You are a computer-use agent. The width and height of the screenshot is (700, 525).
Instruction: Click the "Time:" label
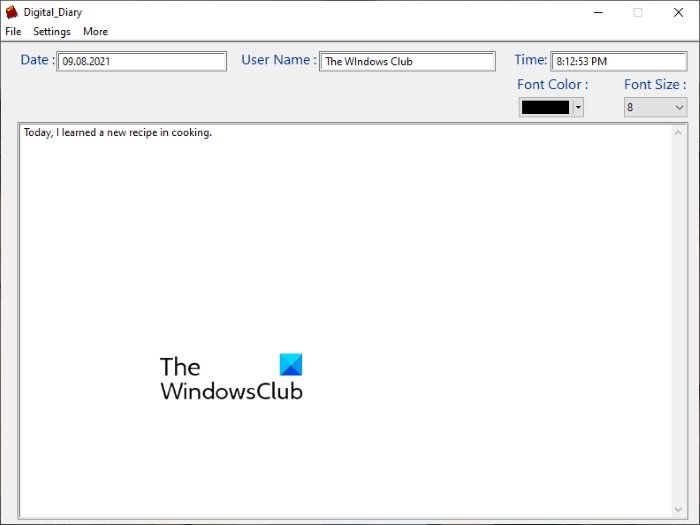[x=530, y=60]
